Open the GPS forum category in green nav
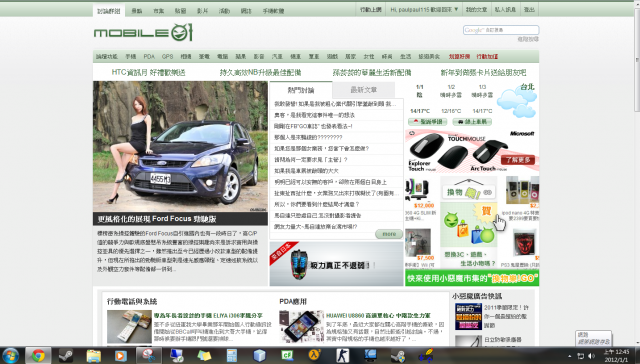The height and width of the screenshot is (364, 640). pyautogui.click(x=167, y=56)
